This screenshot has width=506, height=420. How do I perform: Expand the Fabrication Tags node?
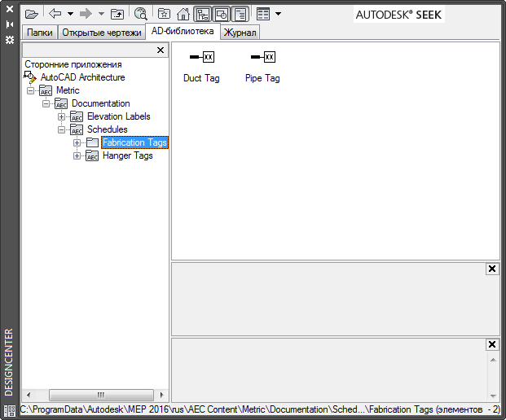coord(77,142)
